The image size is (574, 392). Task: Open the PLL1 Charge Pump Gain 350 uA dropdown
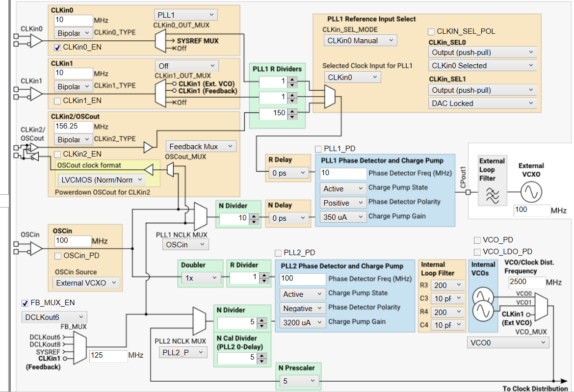[342, 217]
